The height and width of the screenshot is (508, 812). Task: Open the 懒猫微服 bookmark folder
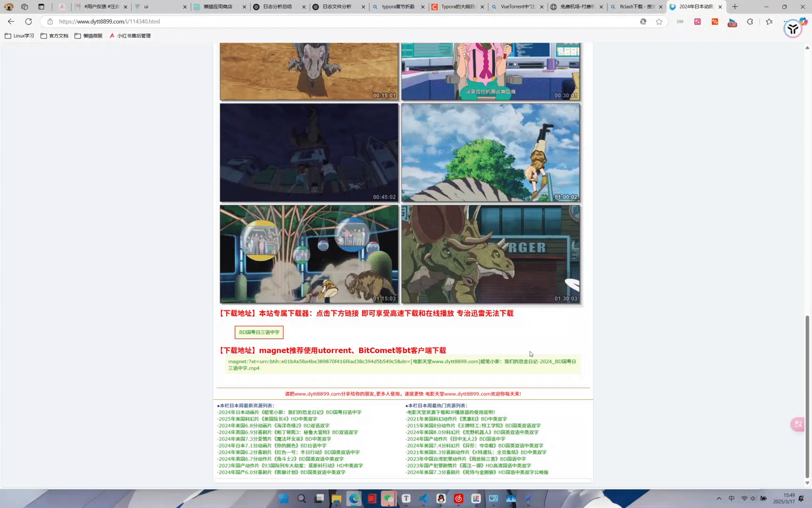coord(88,36)
